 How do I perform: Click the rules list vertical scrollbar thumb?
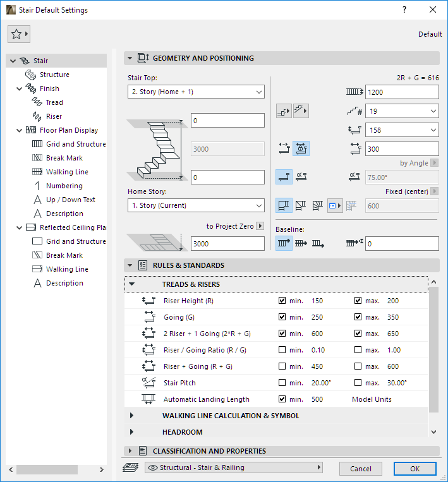pyautogui.click(x=433, y=349)
